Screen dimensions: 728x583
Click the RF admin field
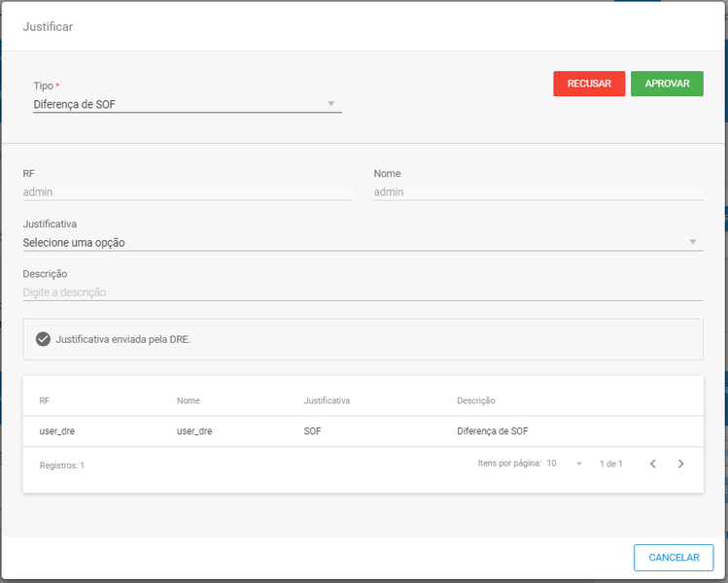tap(188, 192)
